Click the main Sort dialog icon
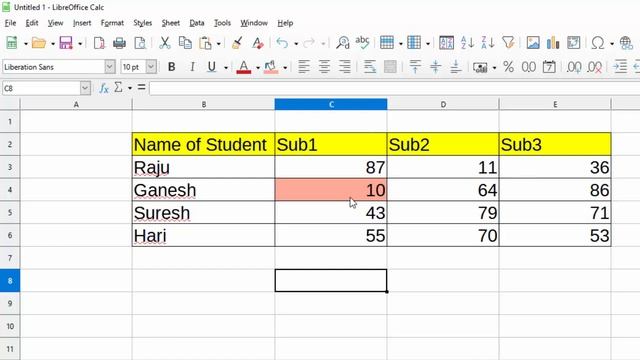This screenshot has height=360, width=640. click(x=446, y=42)
